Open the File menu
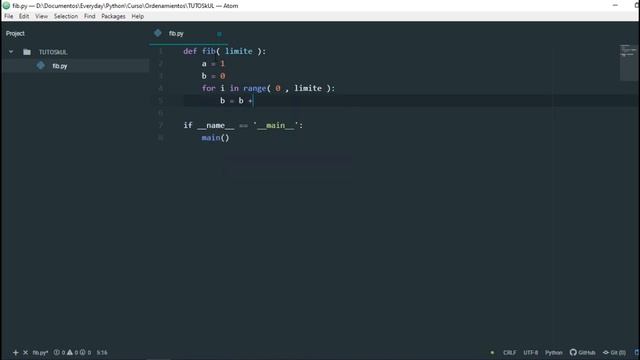Viewport: 640px width, 360px height. [x=9, y=16]
